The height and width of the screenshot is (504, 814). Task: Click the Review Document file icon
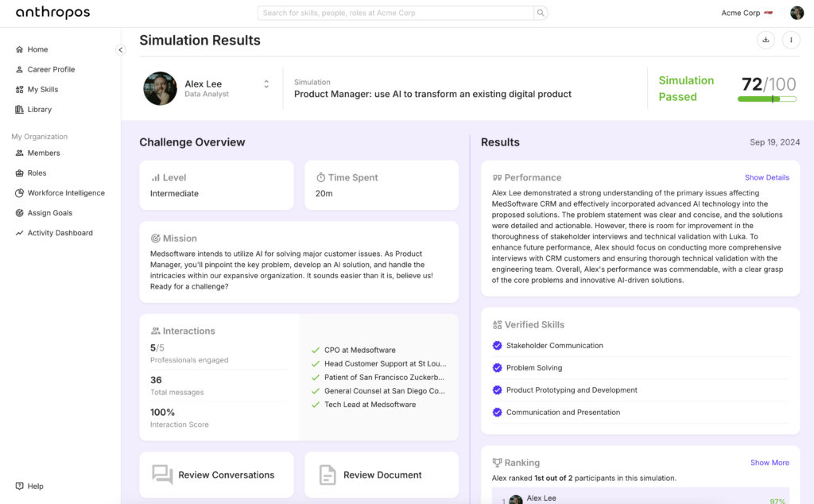click(326, 475)
